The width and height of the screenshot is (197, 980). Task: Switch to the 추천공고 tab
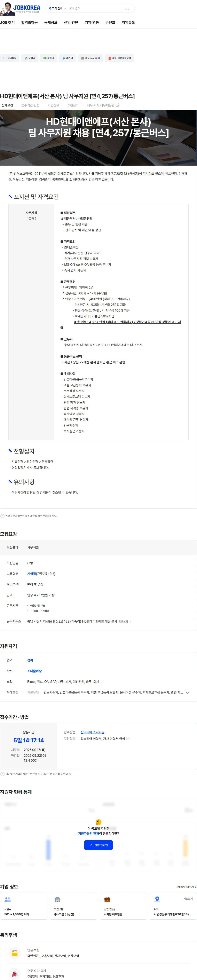tap(73, 105)
